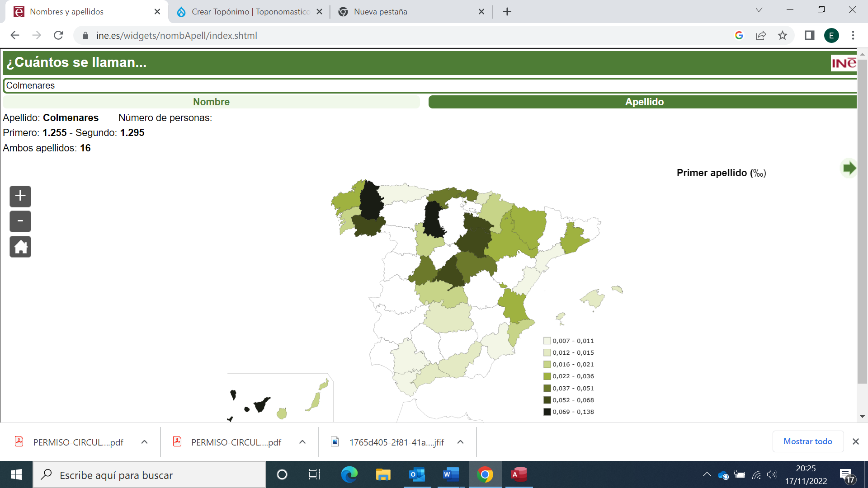The image size is (868, 488).
Task: Click Mostrar todo downloads button
Action: (x=807, y=441)
